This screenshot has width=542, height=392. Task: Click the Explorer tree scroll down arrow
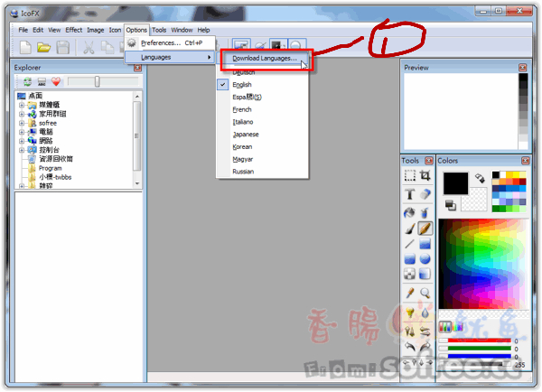[x=137, y=183]
